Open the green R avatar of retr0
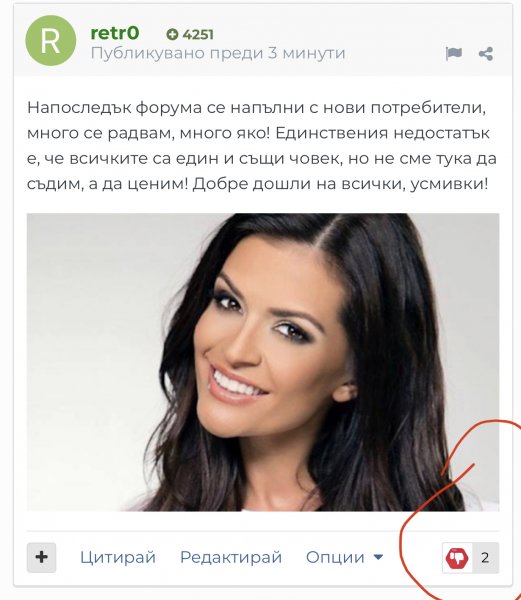This screenshot has height=600, width=521. (x=50, y=41)
